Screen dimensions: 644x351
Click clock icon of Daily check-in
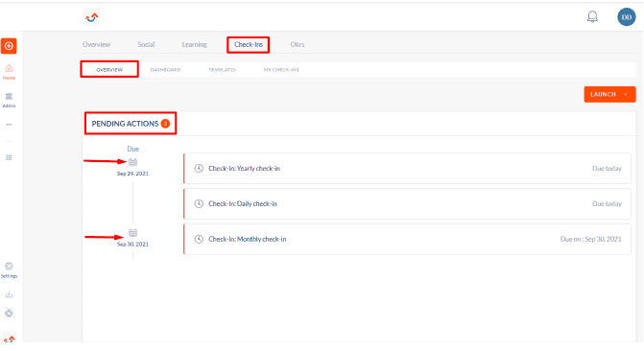(x=199, y=203)
